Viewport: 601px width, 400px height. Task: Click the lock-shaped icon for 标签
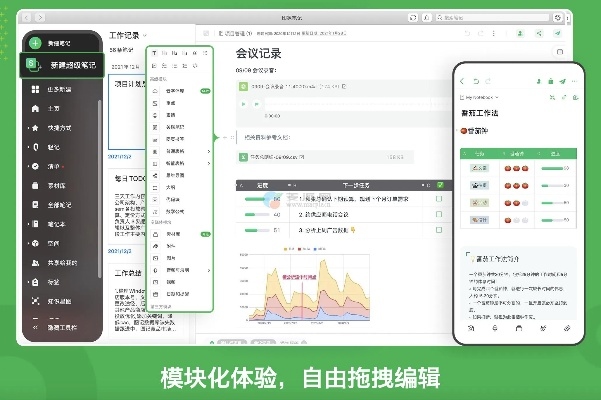click(x=35, y=282)
